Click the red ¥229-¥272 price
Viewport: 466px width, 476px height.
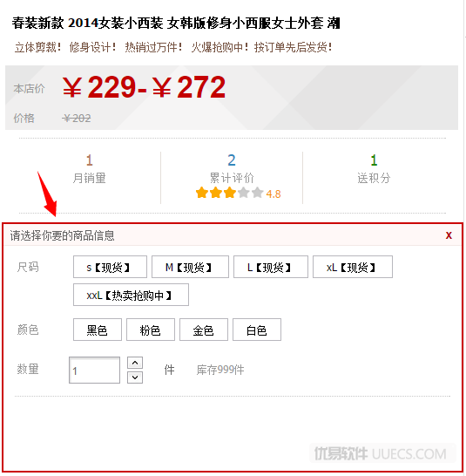click(144, 87)
